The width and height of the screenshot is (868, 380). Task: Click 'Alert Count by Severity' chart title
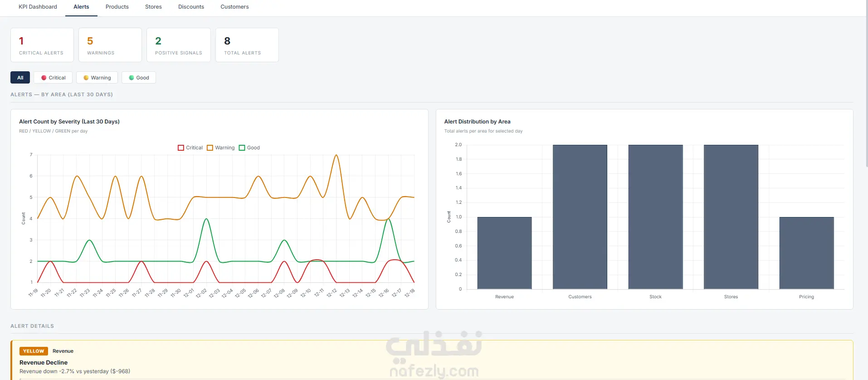69,121
